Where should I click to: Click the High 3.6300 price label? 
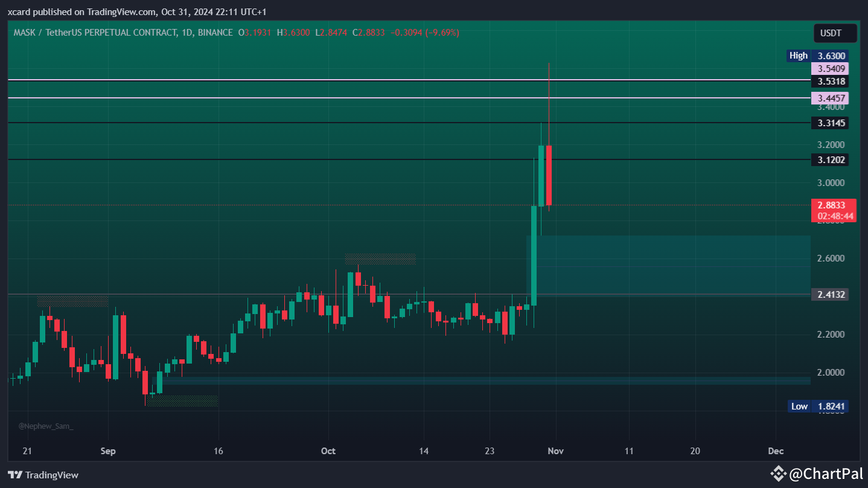(x=819, y=55)
